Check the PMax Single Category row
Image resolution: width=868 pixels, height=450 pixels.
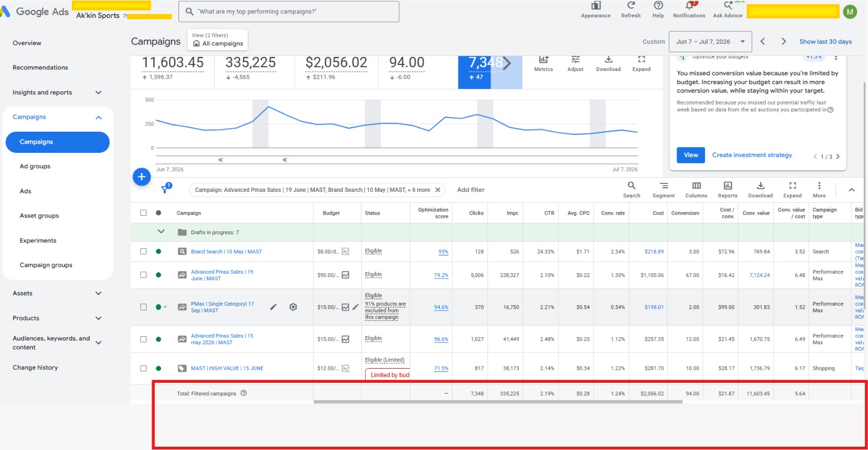click(x=143, y=307)
